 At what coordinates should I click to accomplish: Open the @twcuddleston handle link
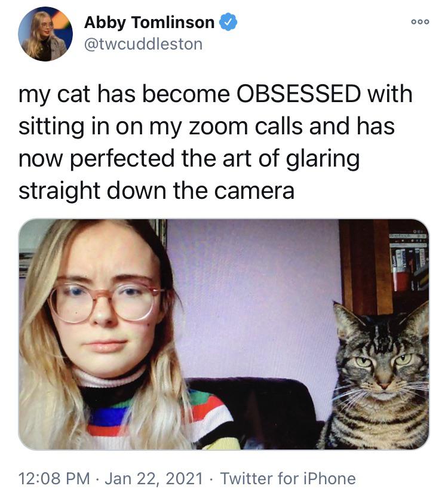tap(143, 44)
